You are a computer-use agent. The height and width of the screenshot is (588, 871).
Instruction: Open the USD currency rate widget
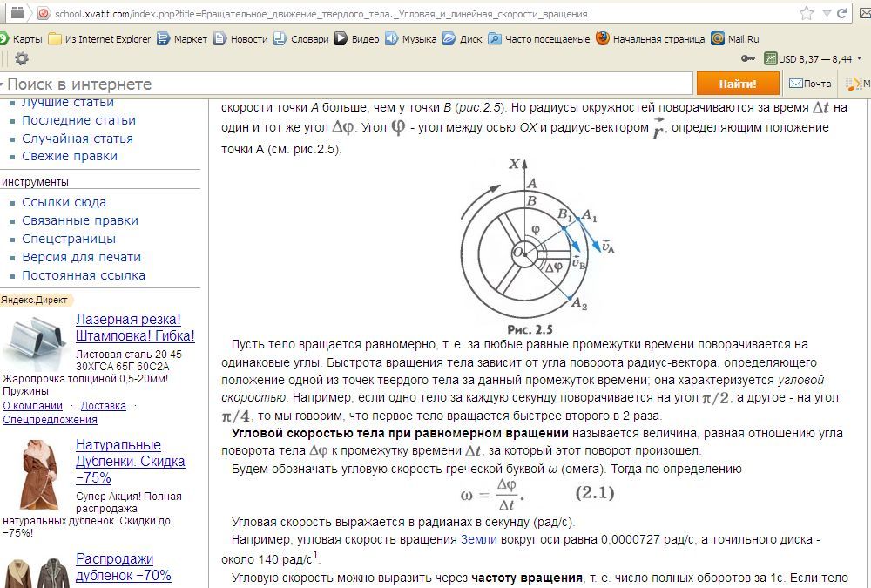[810, 58]
